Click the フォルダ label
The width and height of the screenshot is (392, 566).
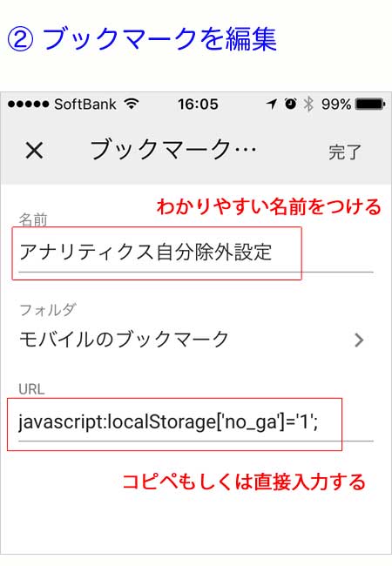pos(47,310)
